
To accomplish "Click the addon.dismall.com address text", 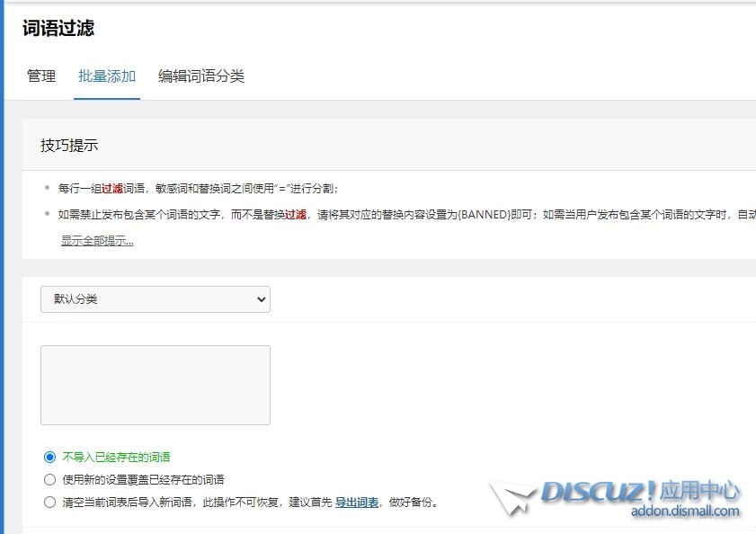I will tap(685, 512).
